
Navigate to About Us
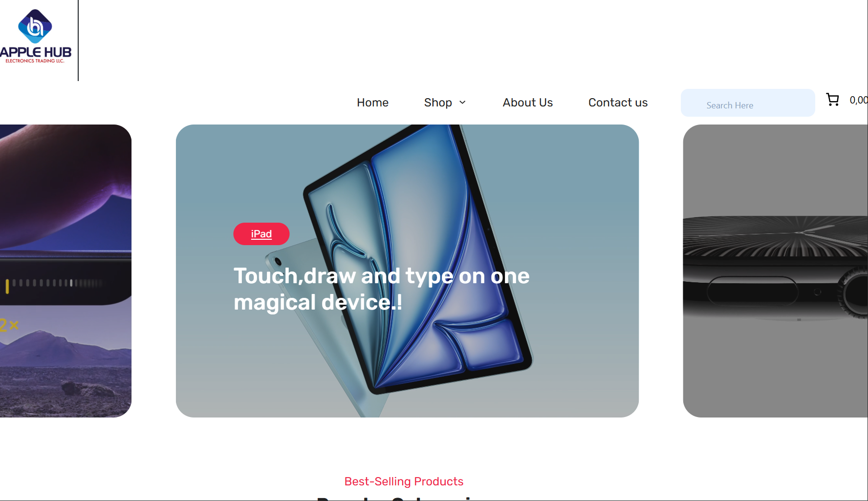point(527,103)
